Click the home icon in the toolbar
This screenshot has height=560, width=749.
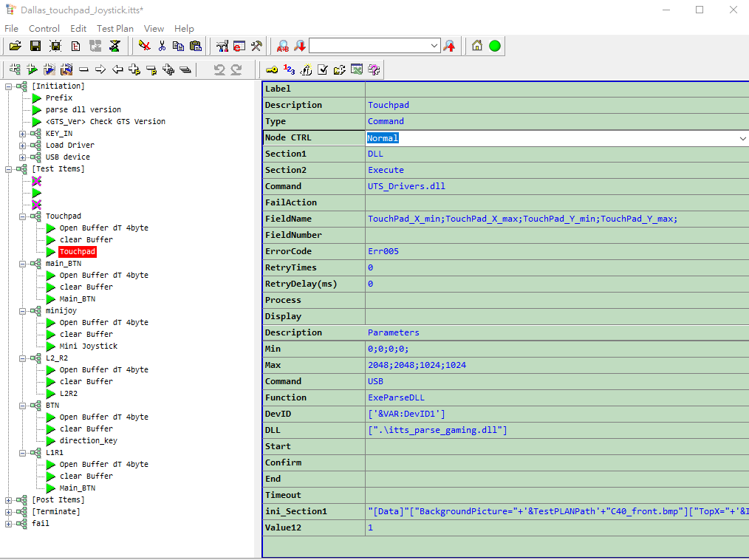476,46
